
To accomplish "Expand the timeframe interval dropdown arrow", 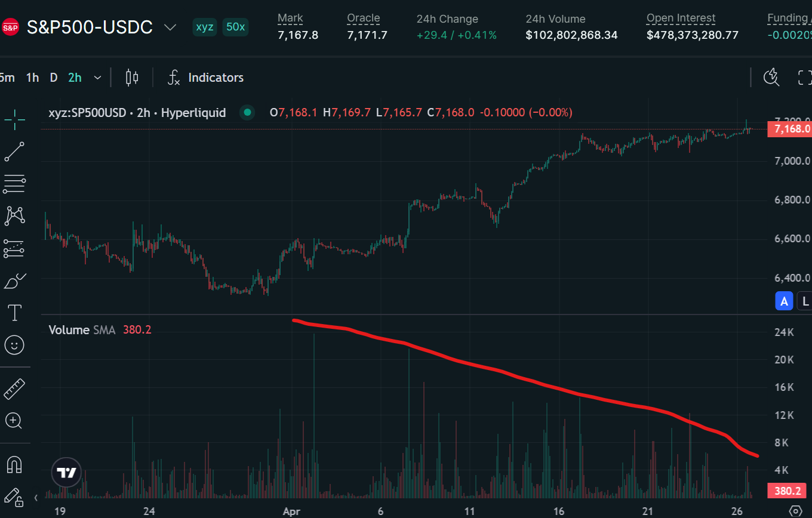I will pyautogui.click(x=98, y=78).
